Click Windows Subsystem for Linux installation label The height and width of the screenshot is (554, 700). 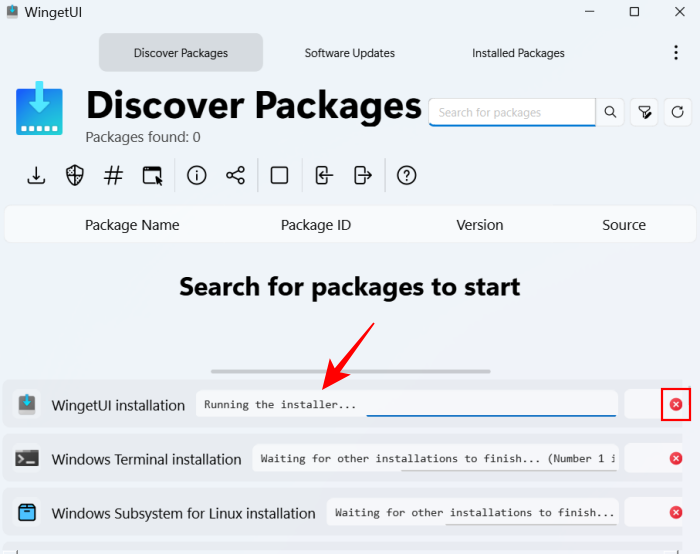[x=183, y=513]
